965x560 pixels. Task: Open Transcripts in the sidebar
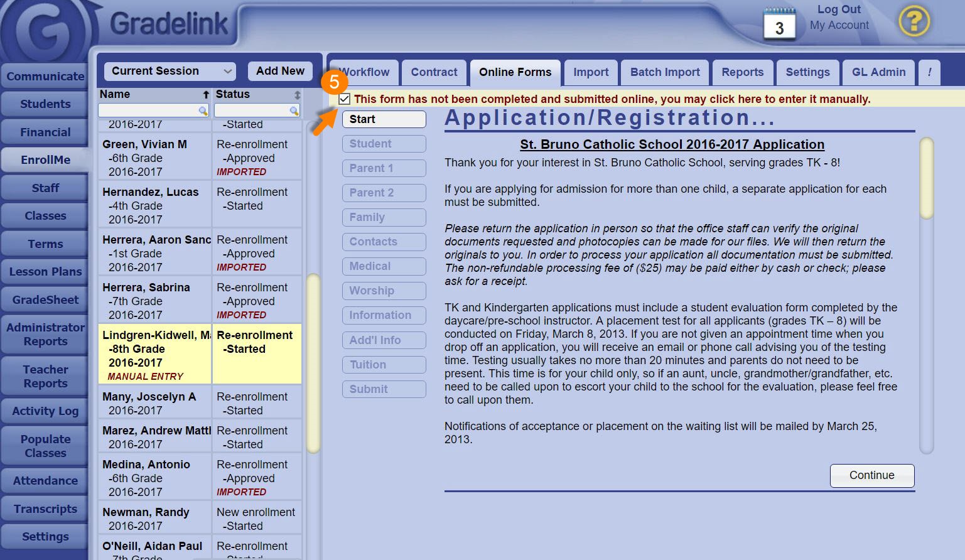tap(45, 509)
